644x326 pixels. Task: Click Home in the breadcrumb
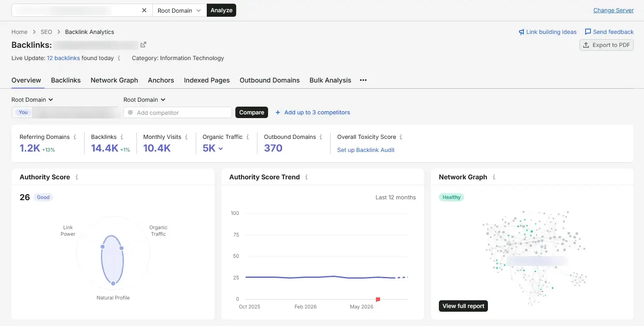[19, 32]
